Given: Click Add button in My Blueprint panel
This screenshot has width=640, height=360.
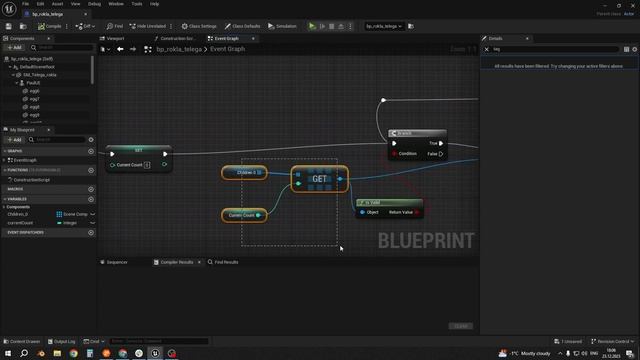Looking at the screenshot, I should pos(14,140).
